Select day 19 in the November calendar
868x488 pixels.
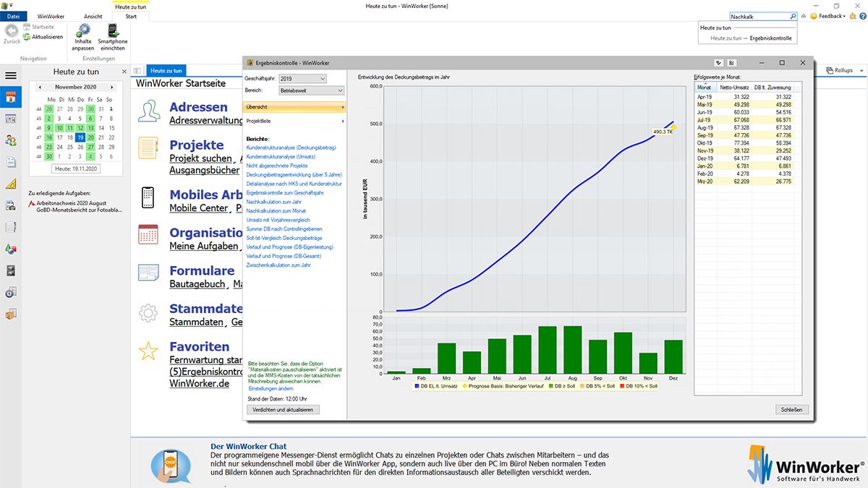pos(80,137)
